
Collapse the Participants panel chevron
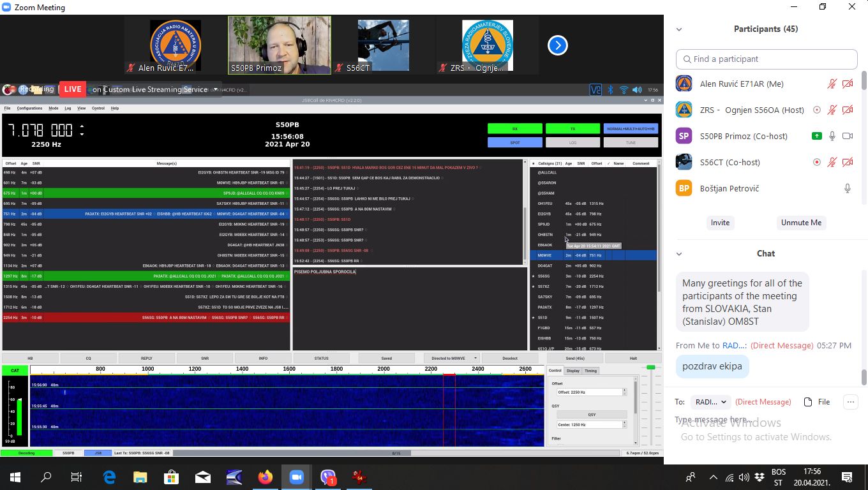[x=679, y=29]
